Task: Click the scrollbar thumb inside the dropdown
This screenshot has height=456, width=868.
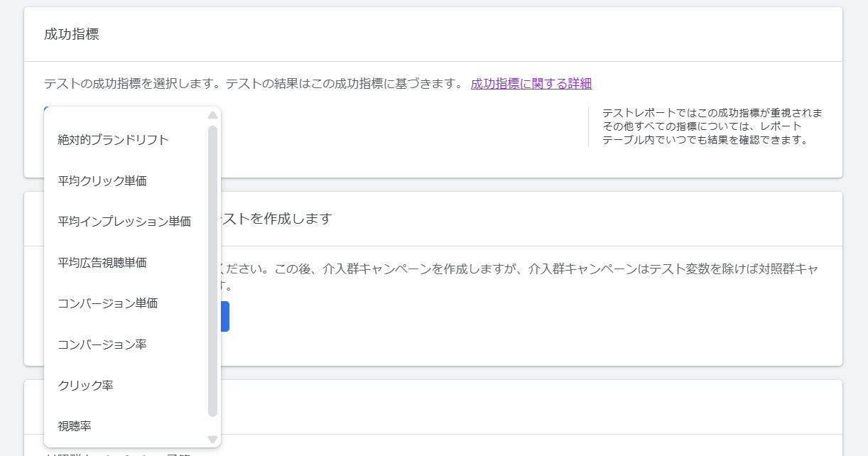Action: [212, 270]
